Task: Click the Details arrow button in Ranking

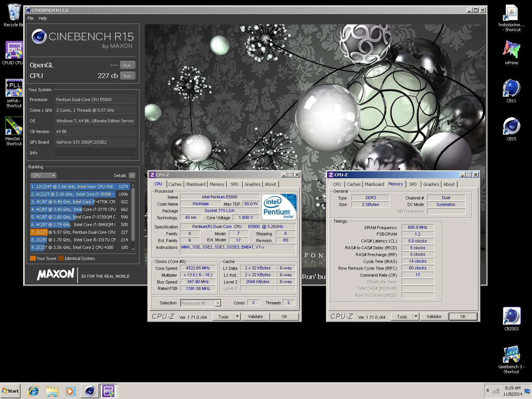Action: (x=132, y=176)
